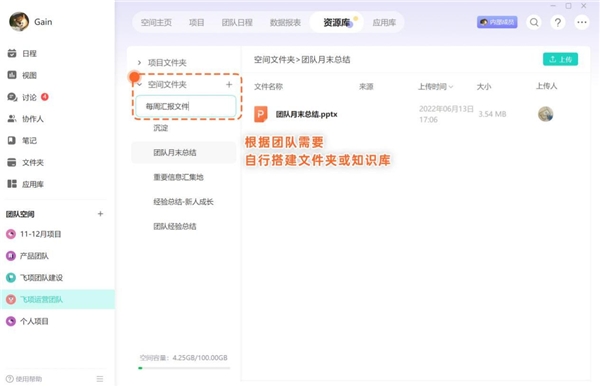The width and height of the screenshot is (600, 387).
Task: Click the pptx file icon
Action: [261, 114]
